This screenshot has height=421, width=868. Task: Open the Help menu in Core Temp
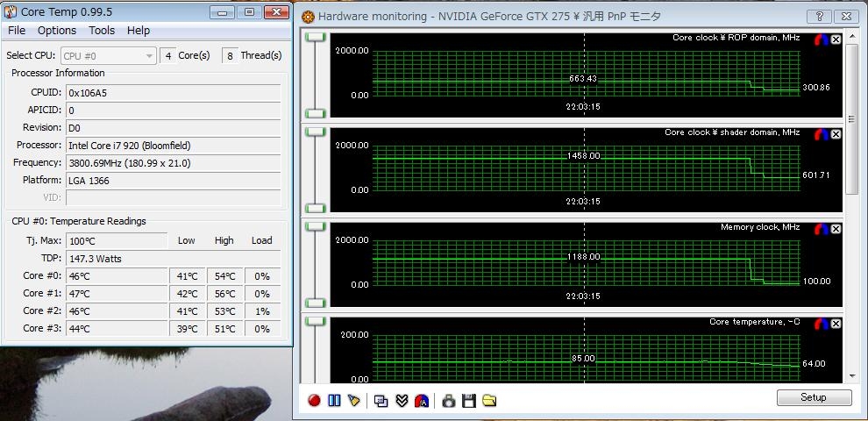139,31
